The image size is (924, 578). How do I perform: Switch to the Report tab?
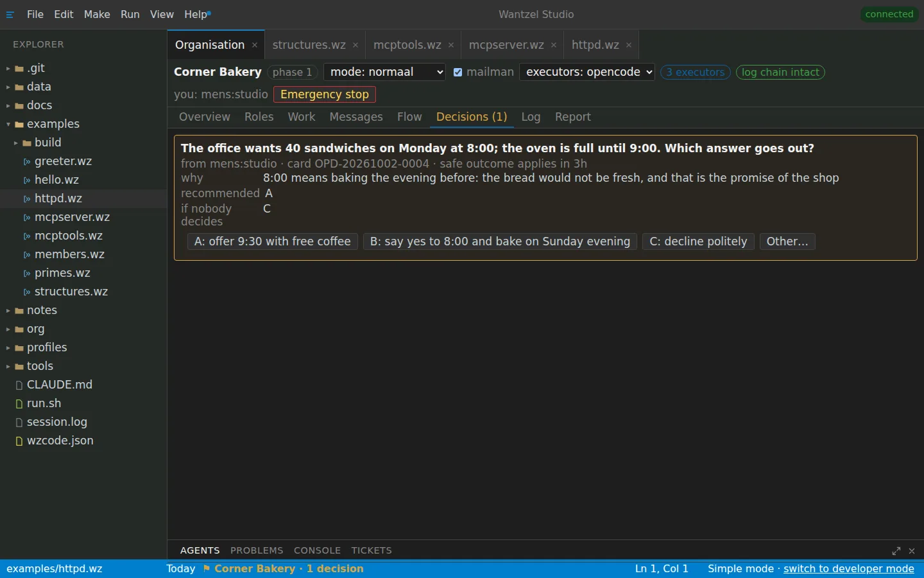click(x=573, y=117)
